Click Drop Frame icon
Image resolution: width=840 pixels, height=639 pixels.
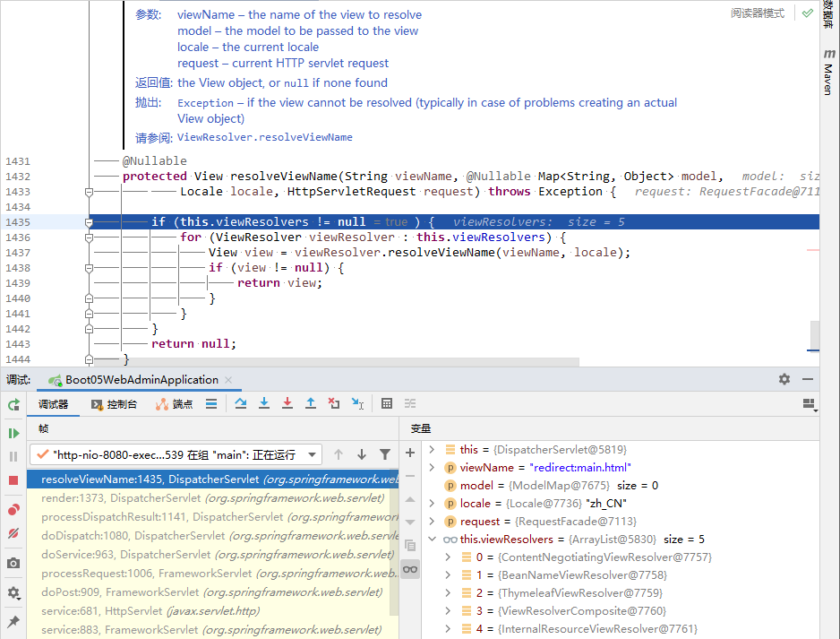coord(334,403)
